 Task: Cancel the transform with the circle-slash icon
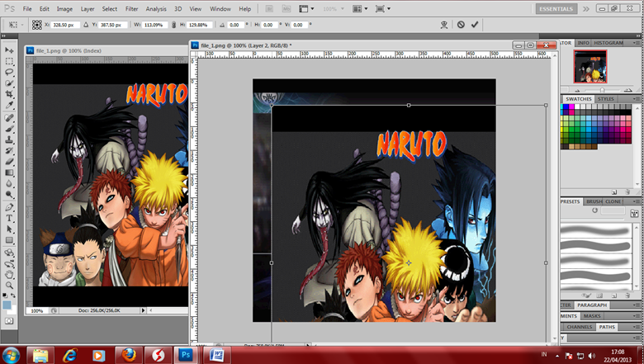[461, 25]
